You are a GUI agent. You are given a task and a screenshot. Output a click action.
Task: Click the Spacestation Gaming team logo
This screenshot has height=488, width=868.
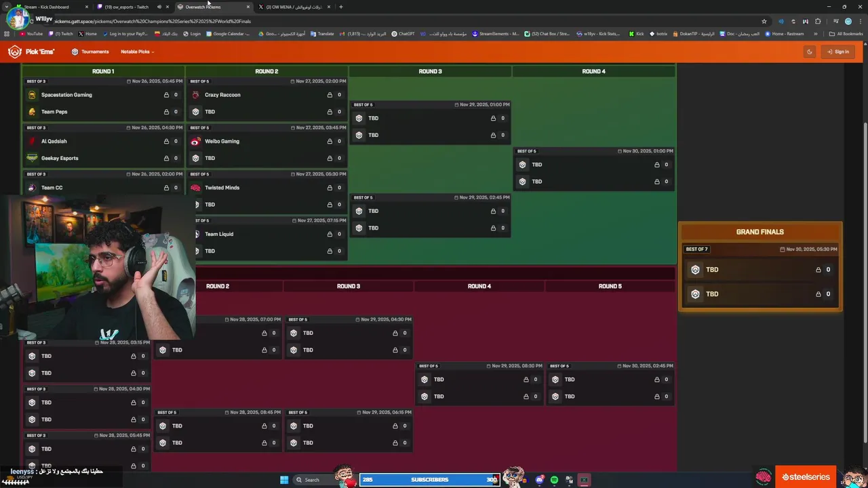32,95
